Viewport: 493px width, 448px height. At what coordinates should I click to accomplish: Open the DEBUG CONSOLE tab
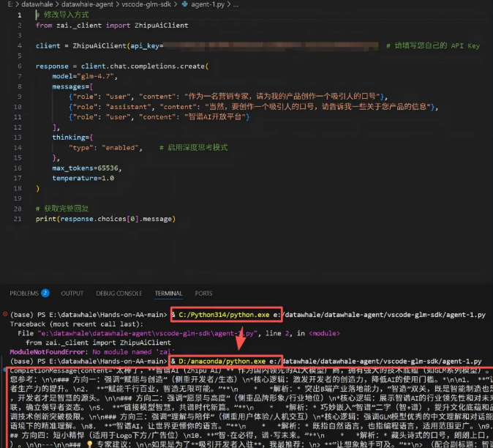coord(118,293)
